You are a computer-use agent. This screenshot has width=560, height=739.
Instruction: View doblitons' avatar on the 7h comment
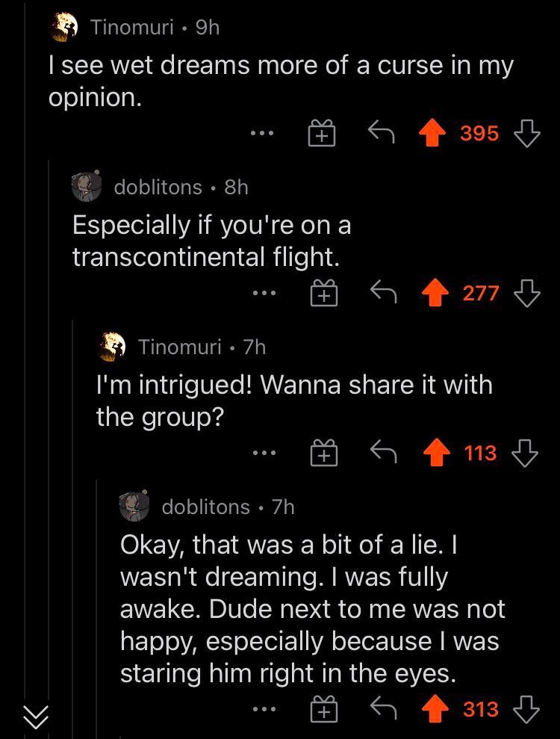pyautogui.click(x=135, y=507)
